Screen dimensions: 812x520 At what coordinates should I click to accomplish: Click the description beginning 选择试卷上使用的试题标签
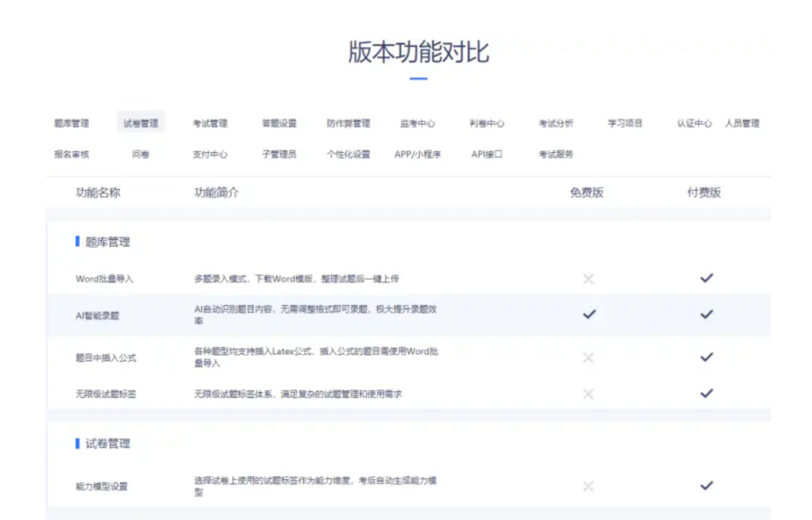[316, 486]
